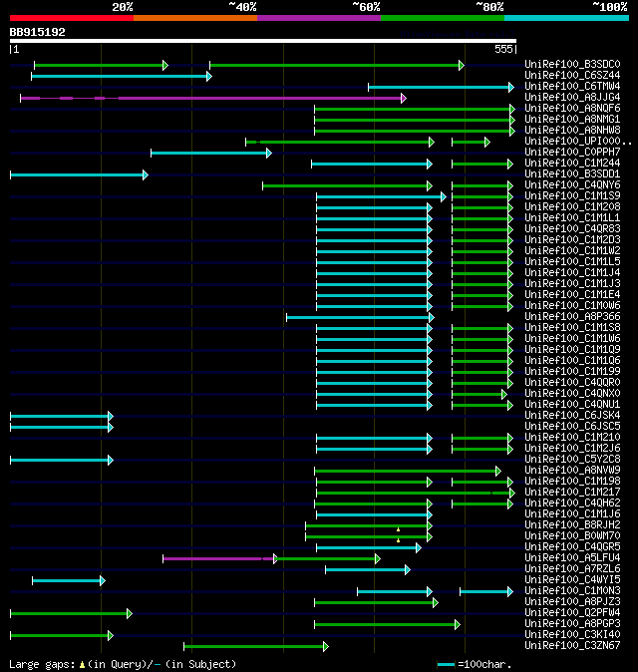The width and height of the screenshot is (638, 672).
Task: Click the UniRef100_C3KI40 label
Action: pyautogui.click(x=572, y=635)
